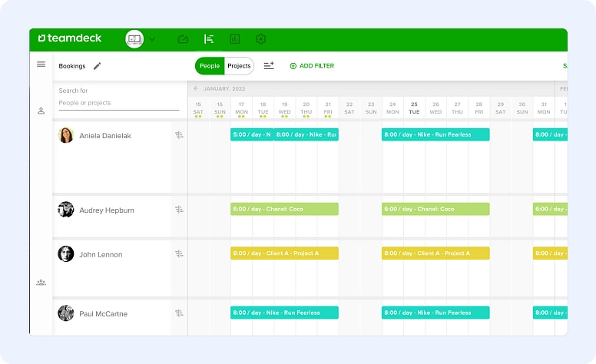
Task: Click the Search for people or projects field
Action: coord(118,102)
